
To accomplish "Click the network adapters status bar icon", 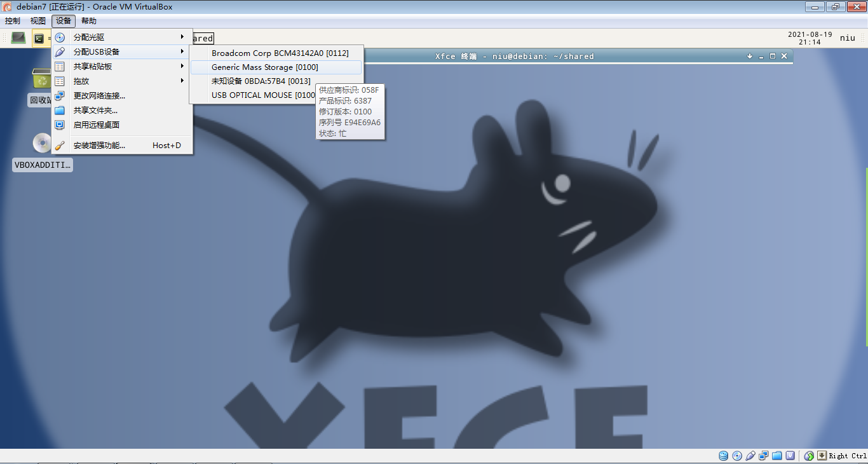I will (x=763, y=456).
